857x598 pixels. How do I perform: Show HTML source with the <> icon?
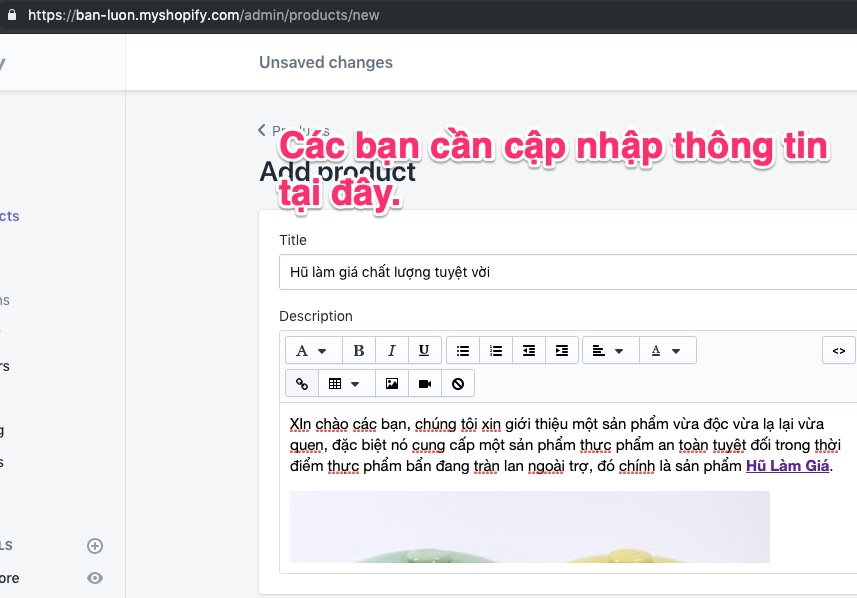[x=838, y=350]
